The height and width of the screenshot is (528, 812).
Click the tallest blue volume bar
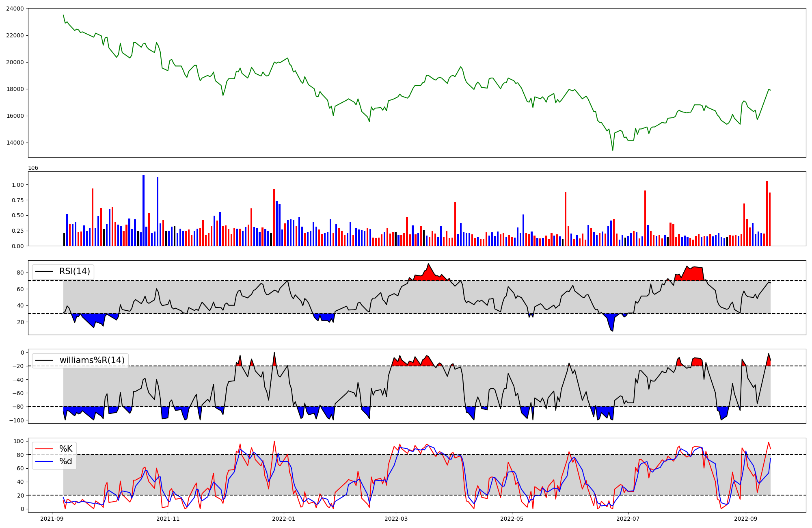(143, 210)
